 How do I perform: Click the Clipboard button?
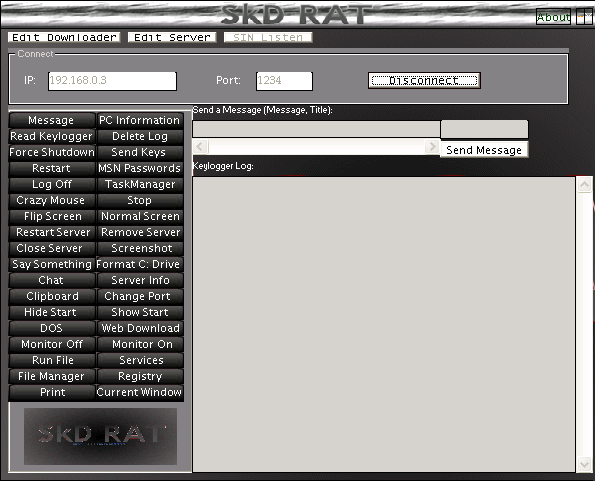[x=52, y=296]
